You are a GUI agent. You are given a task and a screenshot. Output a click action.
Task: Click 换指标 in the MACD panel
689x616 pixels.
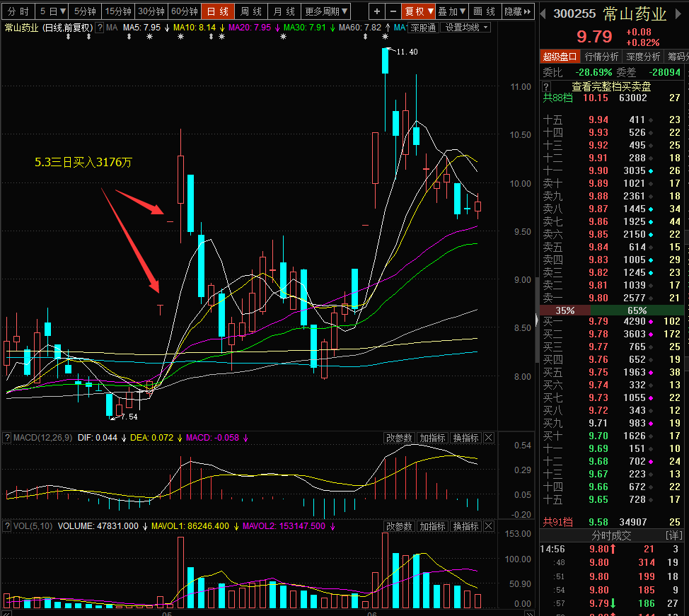pyautogui.click(x=465, y=438)
